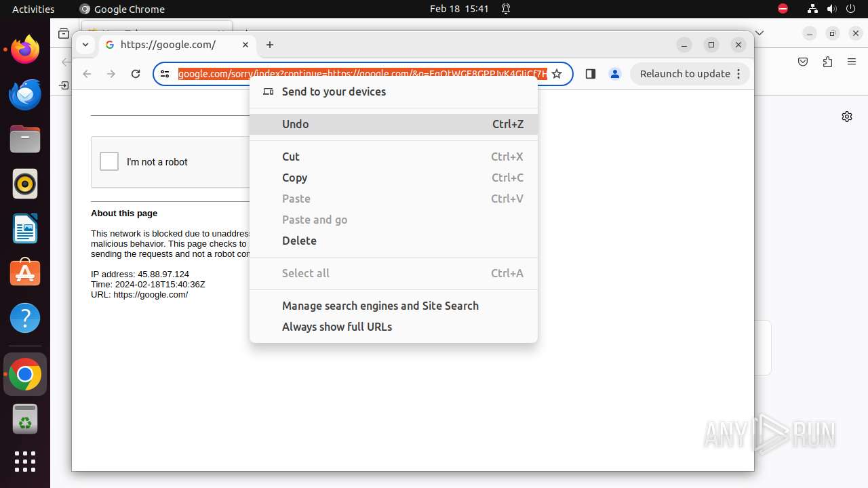
Task: Open Rhythmbox music player in dock
Action: (25, 184)
